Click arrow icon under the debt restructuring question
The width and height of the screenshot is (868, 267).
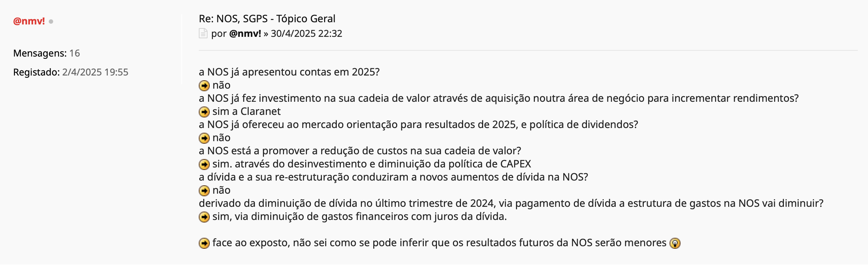pyautogui.click(x=204, y=191)
